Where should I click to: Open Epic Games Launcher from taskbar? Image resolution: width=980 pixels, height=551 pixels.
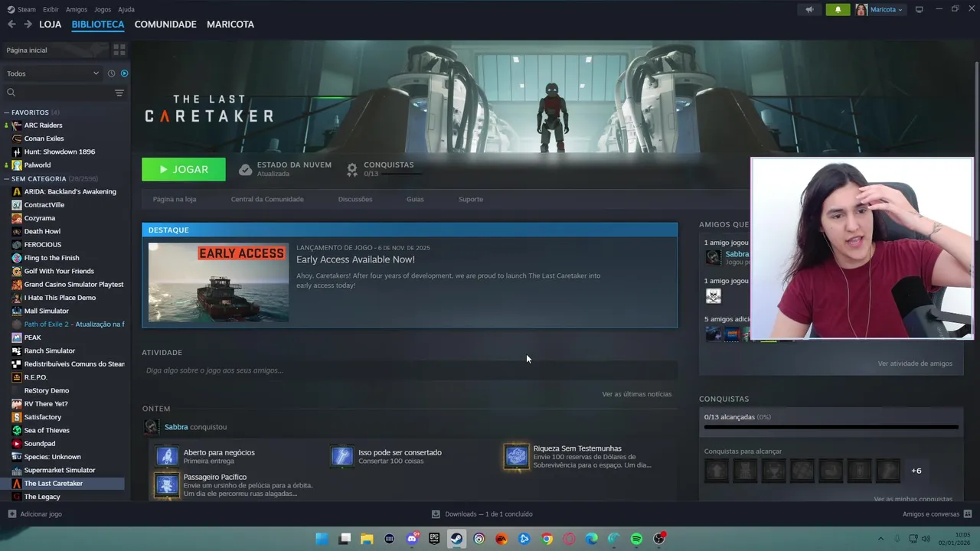point(434,539)
